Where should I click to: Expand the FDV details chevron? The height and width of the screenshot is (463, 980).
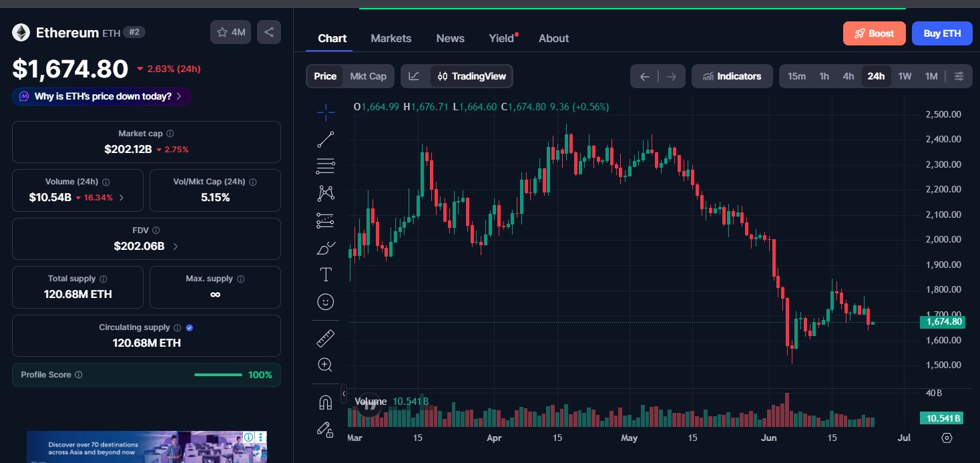pyautogui.click(x=176, y=246)
